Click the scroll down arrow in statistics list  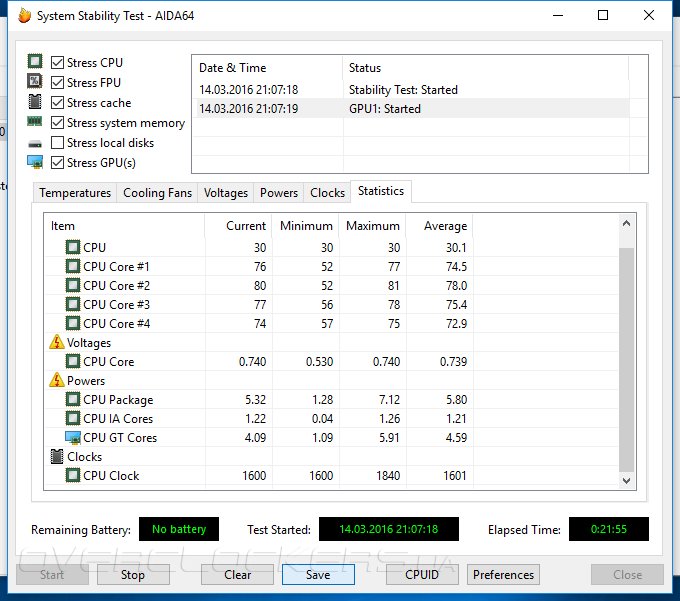point(626,480)
